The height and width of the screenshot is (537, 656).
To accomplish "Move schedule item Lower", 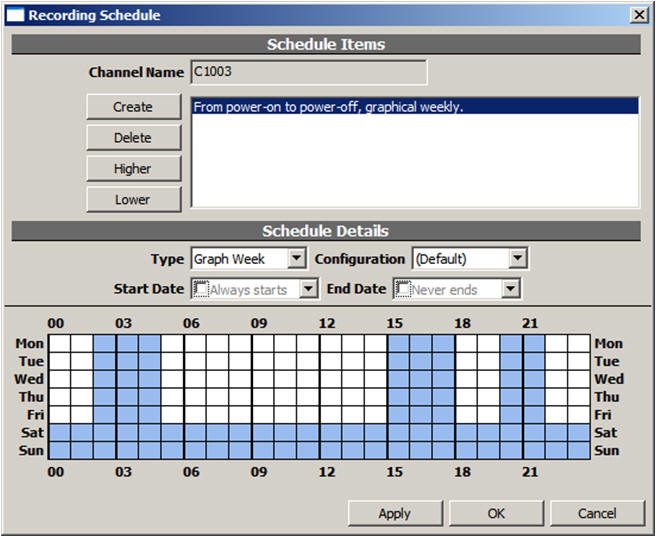I will click(133, 200).
